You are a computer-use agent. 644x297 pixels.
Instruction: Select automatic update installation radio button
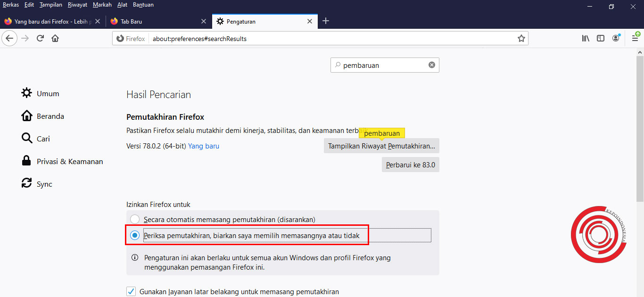click(x=134, y=219)
